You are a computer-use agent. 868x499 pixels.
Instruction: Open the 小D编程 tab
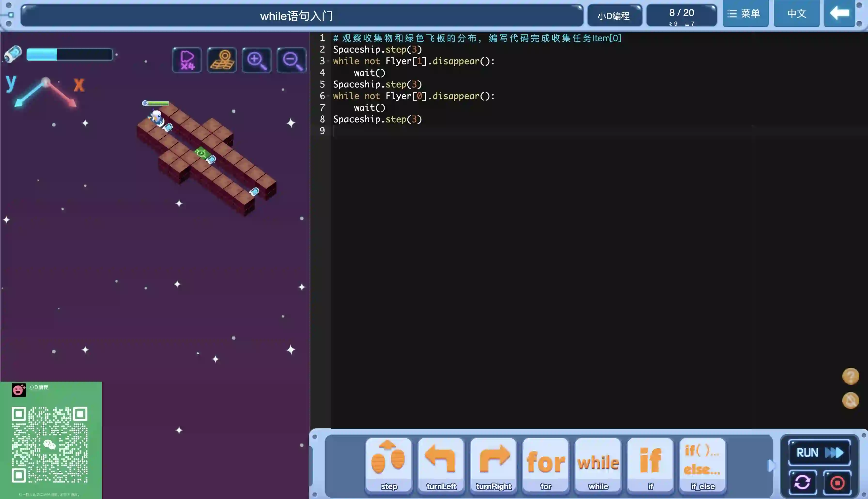[x=614, y=16]
